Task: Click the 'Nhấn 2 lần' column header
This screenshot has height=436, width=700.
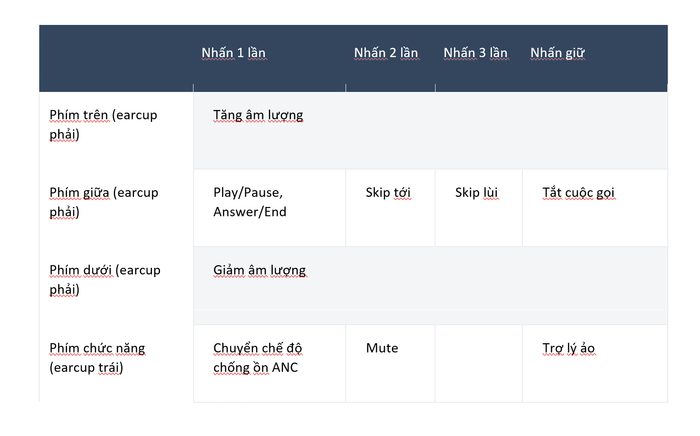Action: 386,53
